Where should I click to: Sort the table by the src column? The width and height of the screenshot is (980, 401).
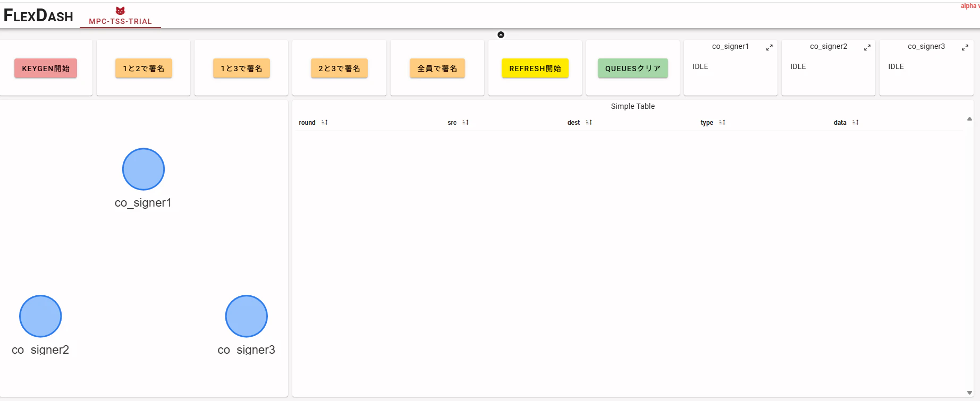465,123
